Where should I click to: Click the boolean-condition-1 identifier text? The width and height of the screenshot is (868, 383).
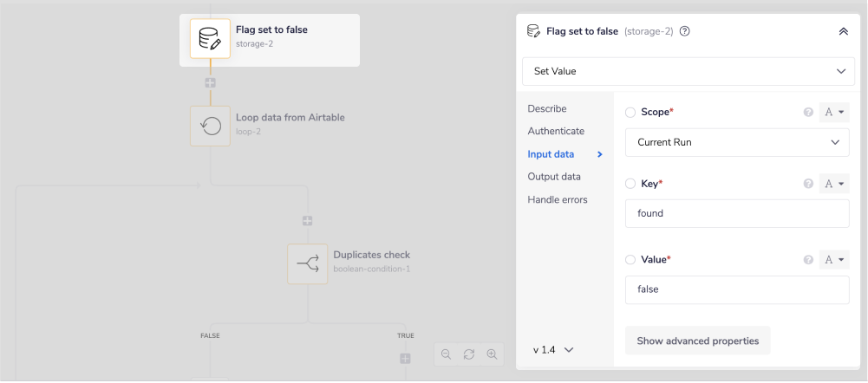point(371,269)
